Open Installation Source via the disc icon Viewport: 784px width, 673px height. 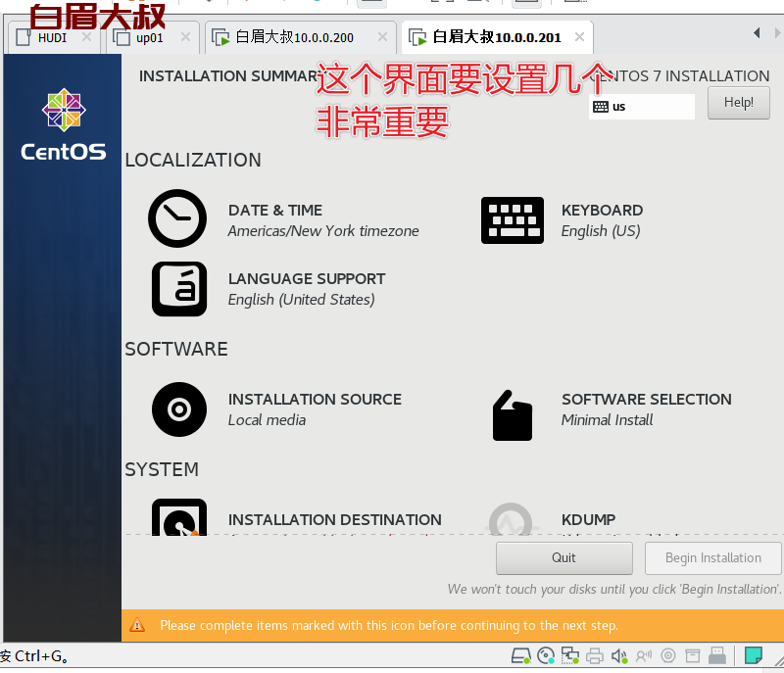(179, 409)
